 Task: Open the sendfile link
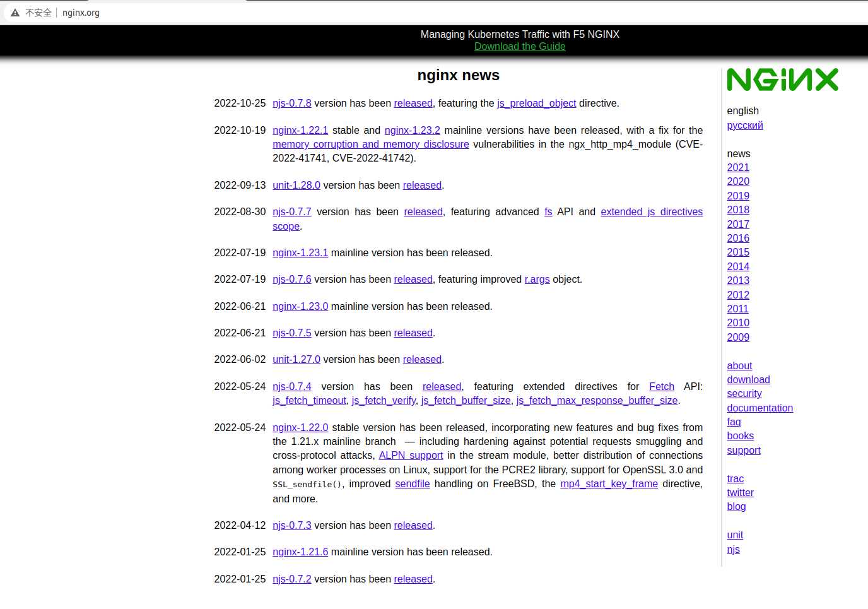(x=413, y=484)
